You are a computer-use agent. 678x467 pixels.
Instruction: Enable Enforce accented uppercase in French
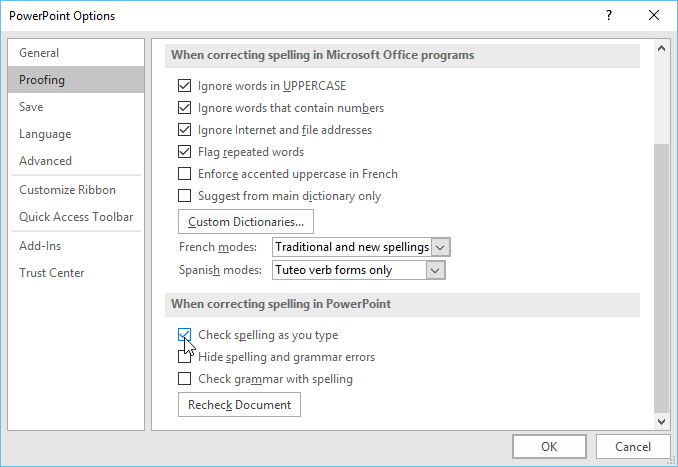(x=185, y=173)
